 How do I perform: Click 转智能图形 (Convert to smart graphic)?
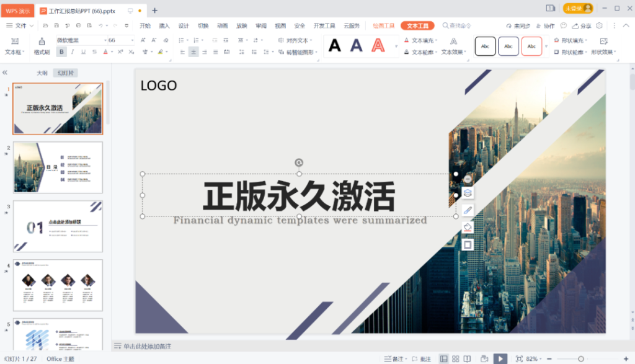click(x=298, y=52)
